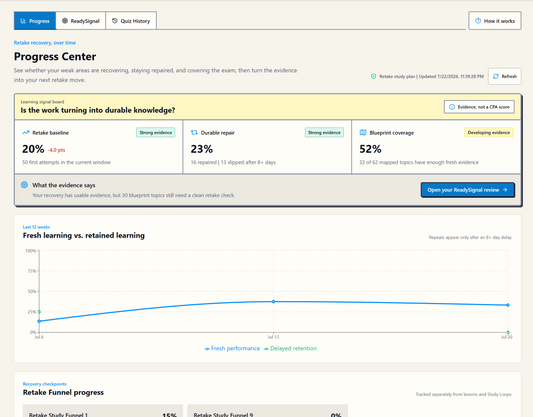Open your ReadySignal review

point(467,190)
